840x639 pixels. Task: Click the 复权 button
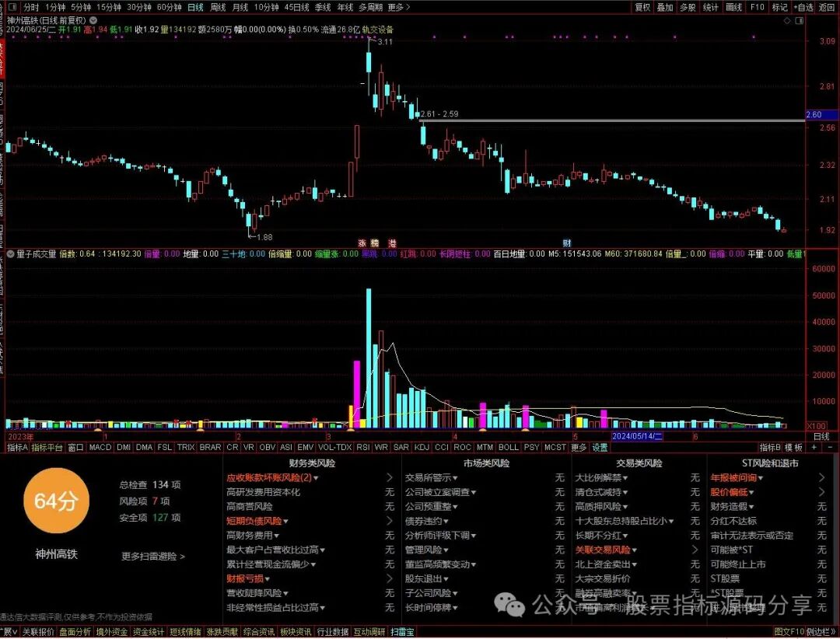(x=642, y=7)
